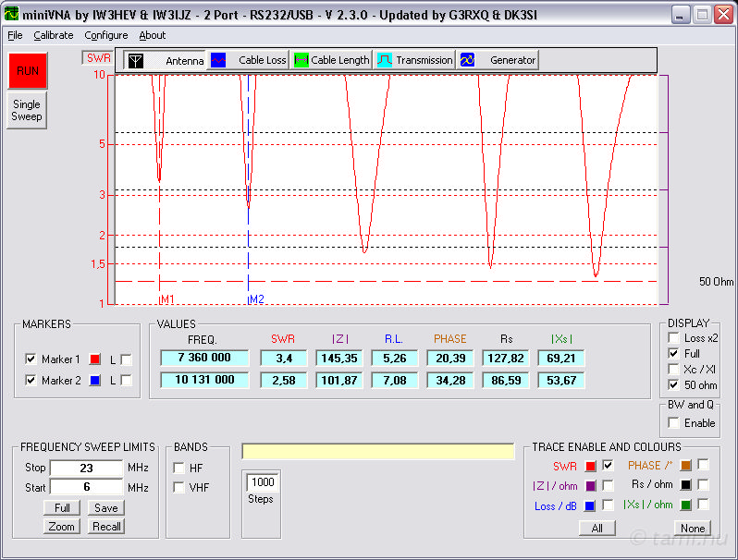Screen dimensions: 738x560
Task: Choose the Cable Length mode icon
Action: (x=301, y=60)
